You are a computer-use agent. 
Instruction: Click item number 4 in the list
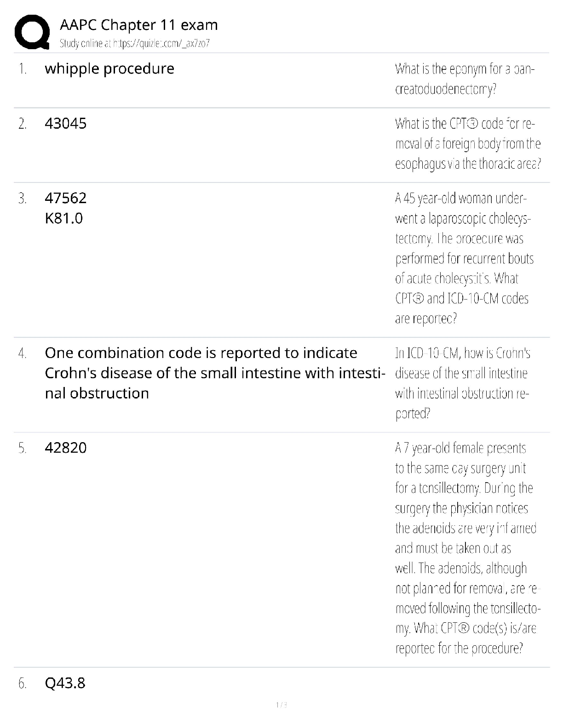click(22, 353)
